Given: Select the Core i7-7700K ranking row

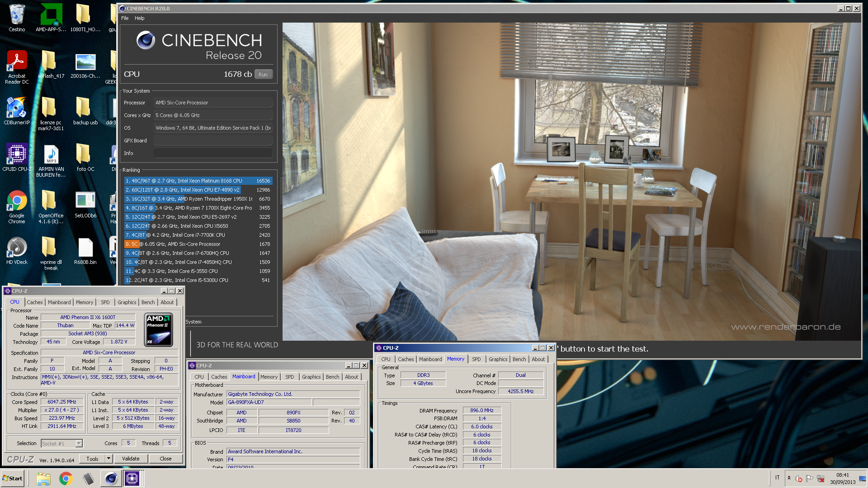Looking at the screenshot, I should coord(198,235).
